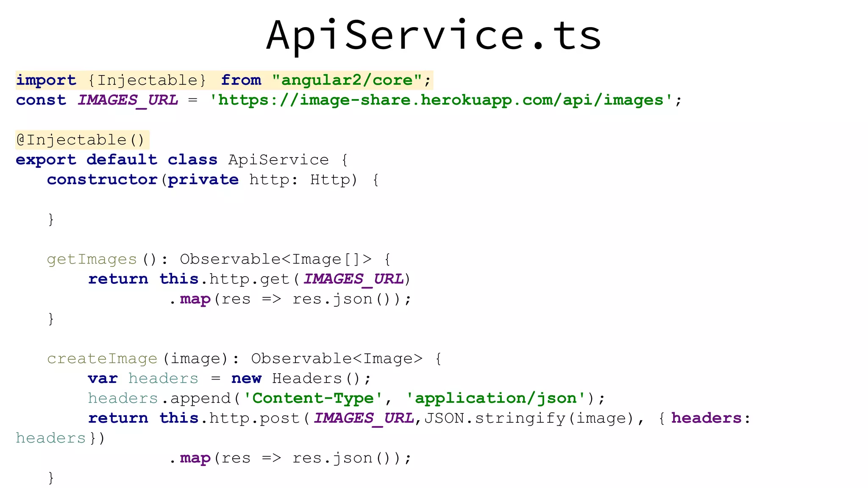Screen dimensions: 868x488
Task: Click the getImages method name
Action: pos(92,259)
